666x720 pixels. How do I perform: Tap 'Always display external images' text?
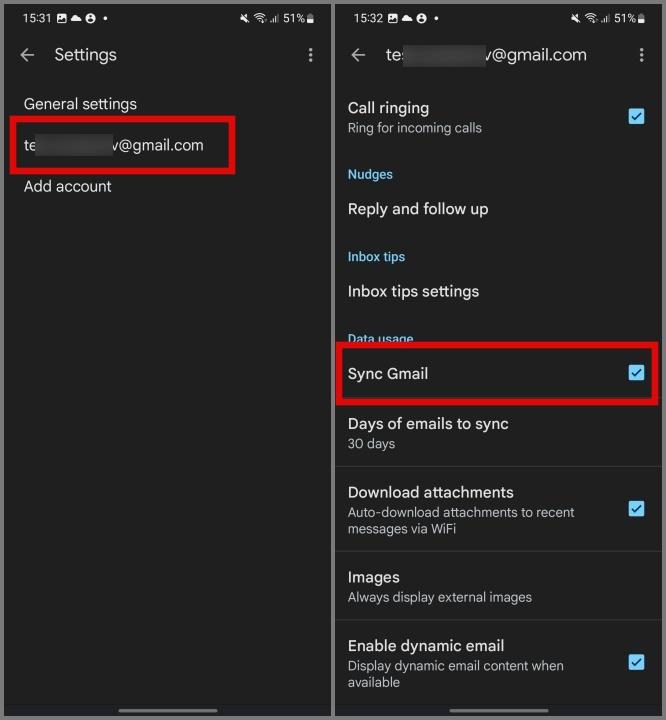tap(440, 597)
